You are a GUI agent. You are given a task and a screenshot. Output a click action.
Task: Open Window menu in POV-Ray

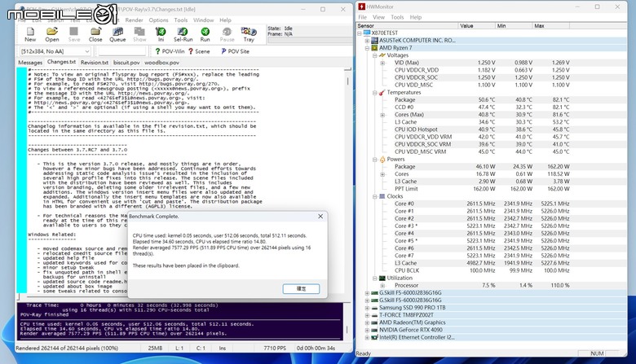click(x=203, y=20)
